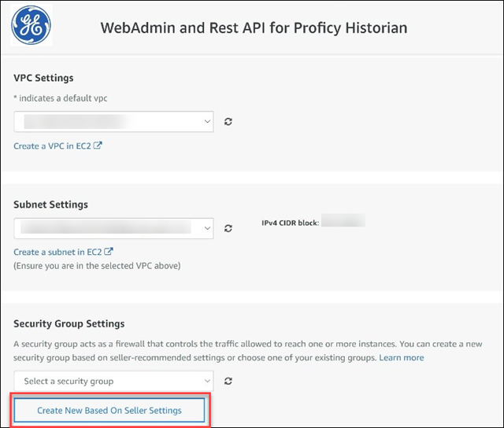The width and height of the screenshot is (504, 428).
Task: Follow the Create a VPC in EC2 link
Action: (x=57, y=146)
